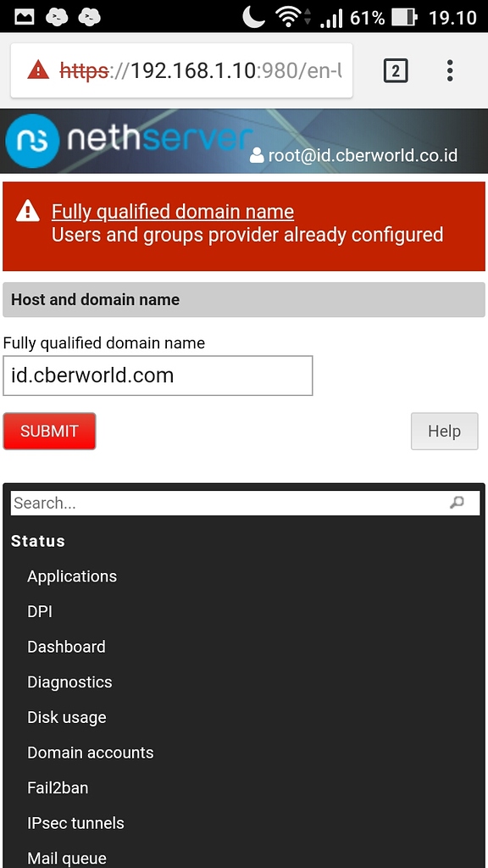
Task: Click the root user profile icon
Action: click(x=254, y=155)
